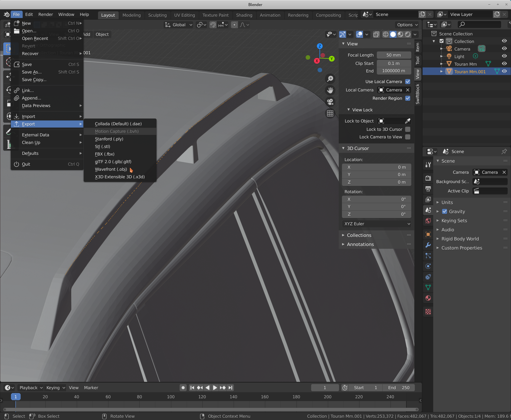Click the zoom magnifier viewport icon
511x420 pixels.
330,79
